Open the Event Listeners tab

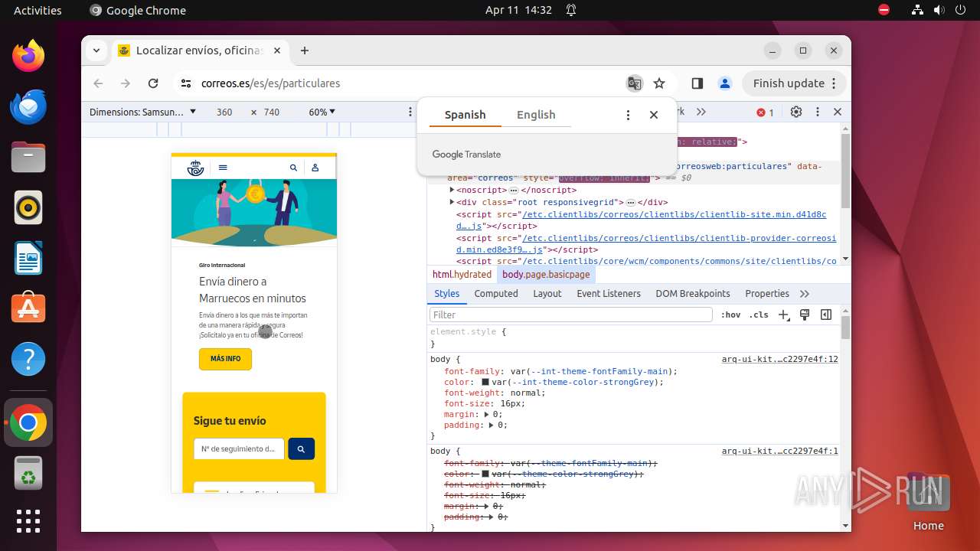[609, 294]
